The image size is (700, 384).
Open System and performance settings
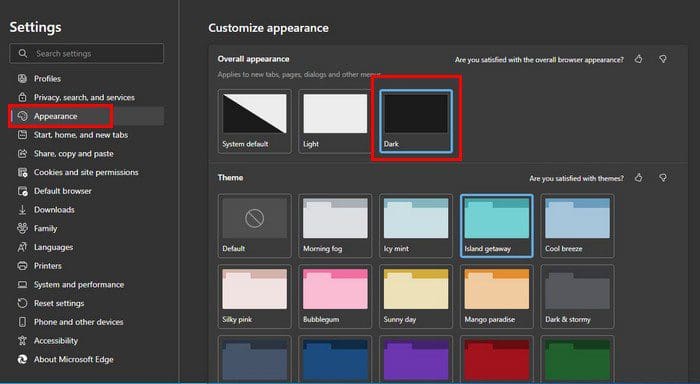[x=87, y=284]
